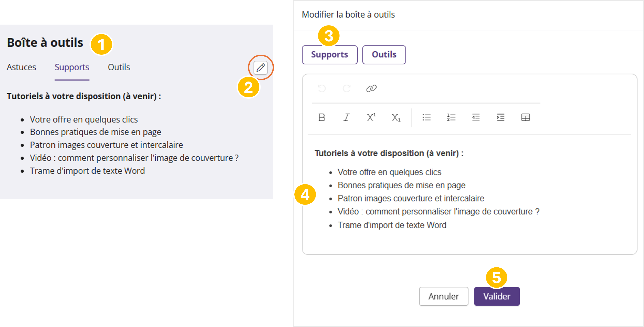Viewport: 644px width, 327px height.
Task: Choose Outils button in edit dialog
Action: click(384, 55)
